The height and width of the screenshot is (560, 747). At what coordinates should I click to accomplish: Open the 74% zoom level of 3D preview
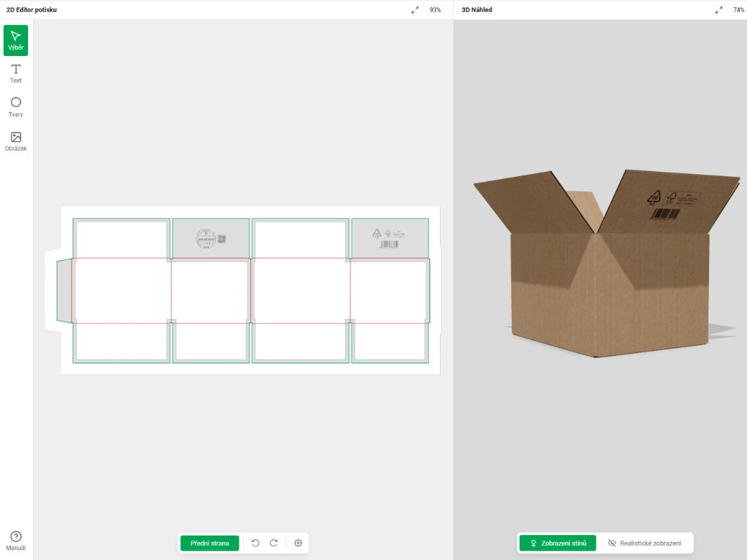click(738, 10)
